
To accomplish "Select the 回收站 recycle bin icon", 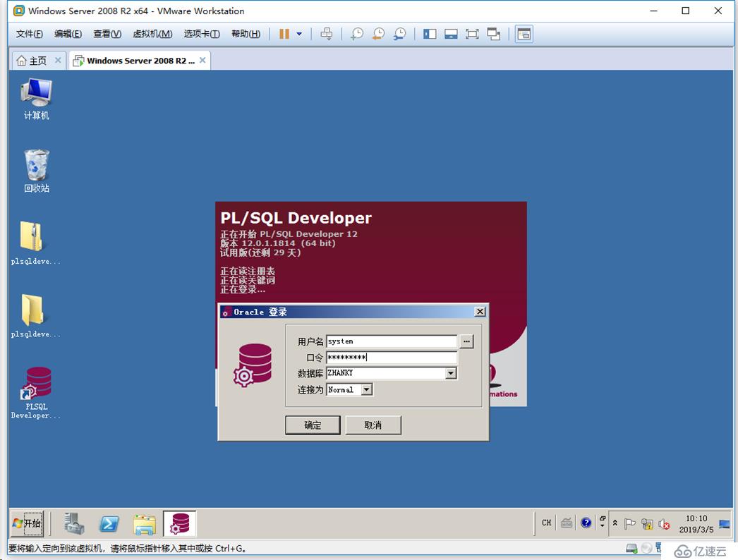I will click(36, 171).
